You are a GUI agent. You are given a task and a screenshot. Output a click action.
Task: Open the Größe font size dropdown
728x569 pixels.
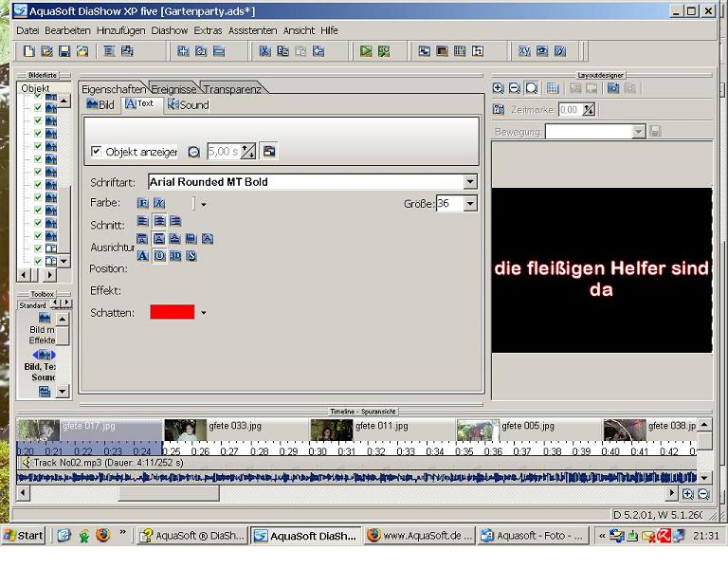click(470, 204)
